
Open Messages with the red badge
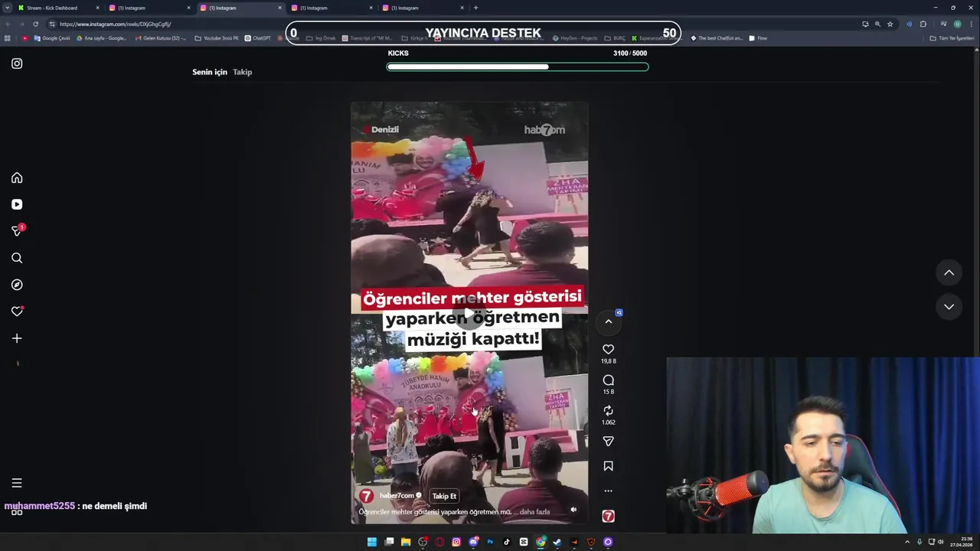[x=17, y=231]
